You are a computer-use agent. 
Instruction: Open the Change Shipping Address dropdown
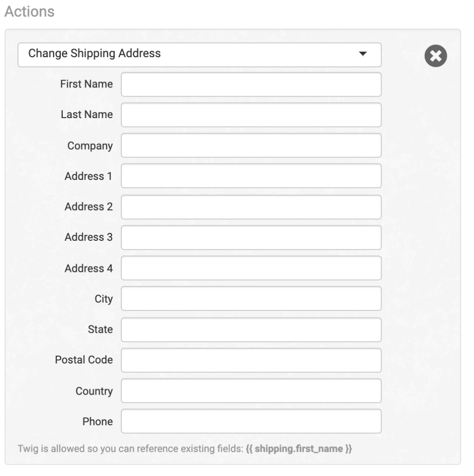(199, 54)
